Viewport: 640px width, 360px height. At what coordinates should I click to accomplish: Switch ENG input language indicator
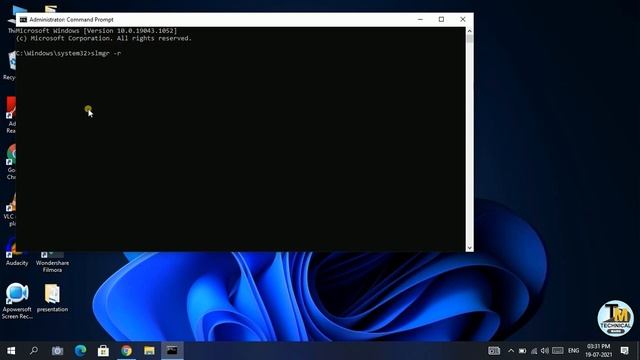coord(573,351)
